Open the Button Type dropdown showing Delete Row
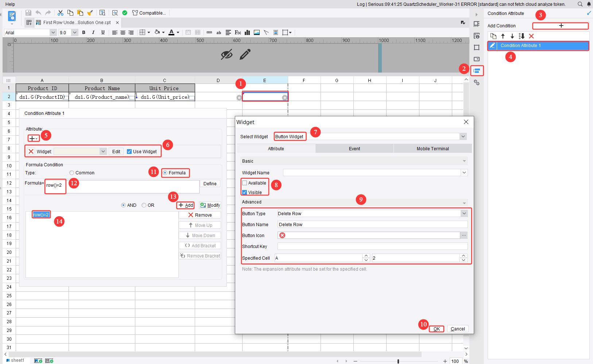This screenshot has width=593, height=364. coord(464,213)
